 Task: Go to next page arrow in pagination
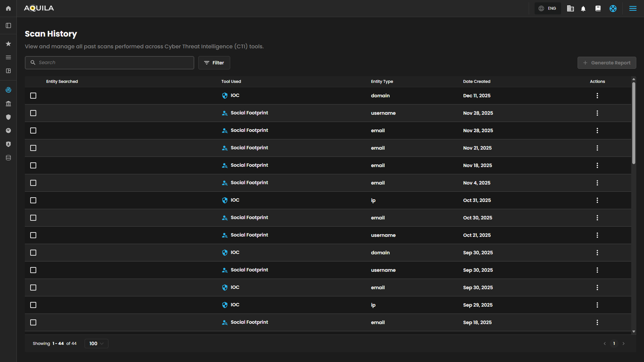pyautogui.click(x=624, y=344)
